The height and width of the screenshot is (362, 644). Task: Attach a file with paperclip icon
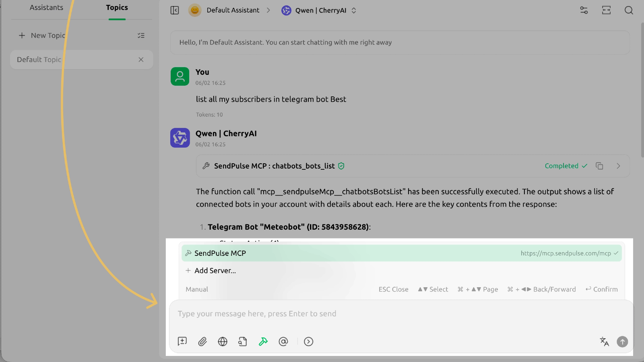[202, 341]
